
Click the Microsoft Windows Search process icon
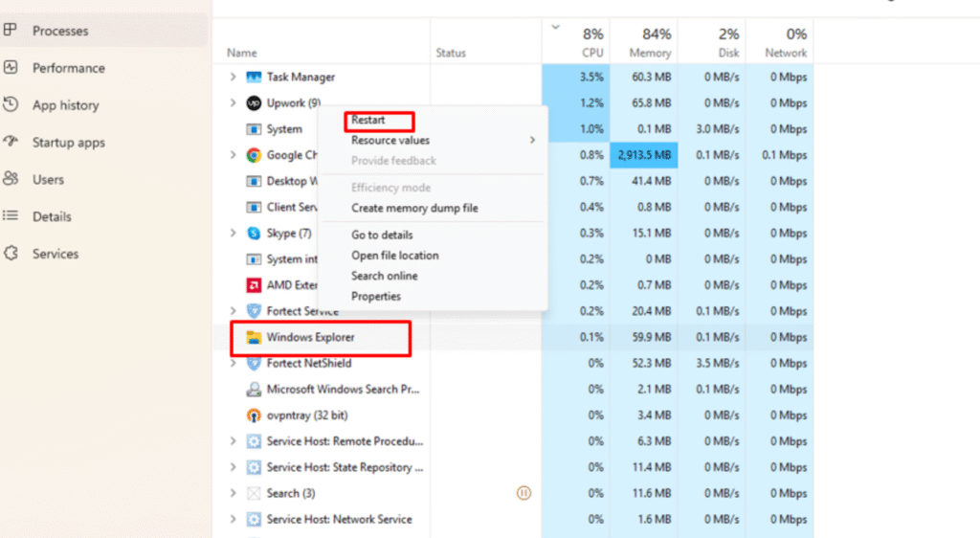pyautogui.click(x=253, y=390)
